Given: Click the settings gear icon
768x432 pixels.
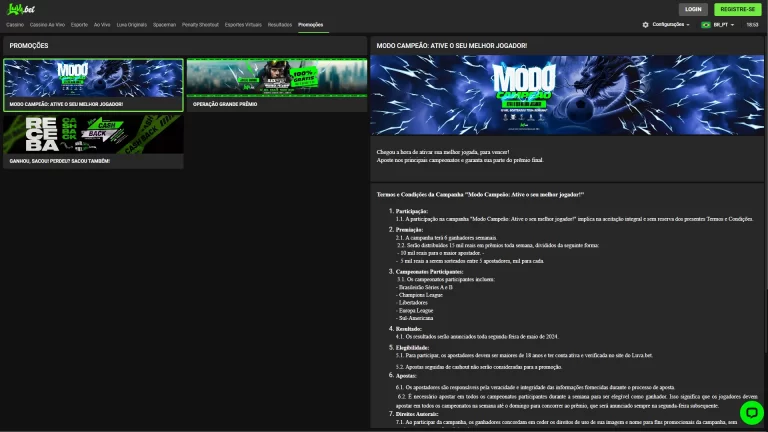Looking at the screenshot, I should click(645, 24).
